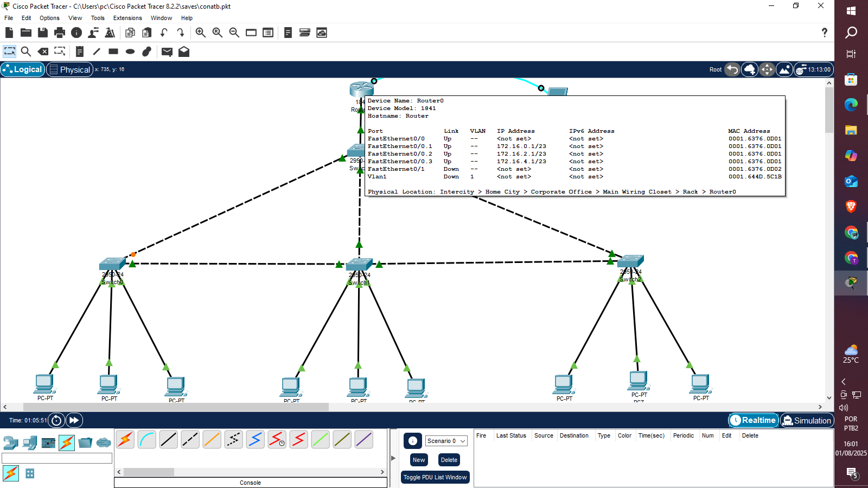Open Scenario 0 dropdown
868x488 pixels.
[x=446, y=441]
